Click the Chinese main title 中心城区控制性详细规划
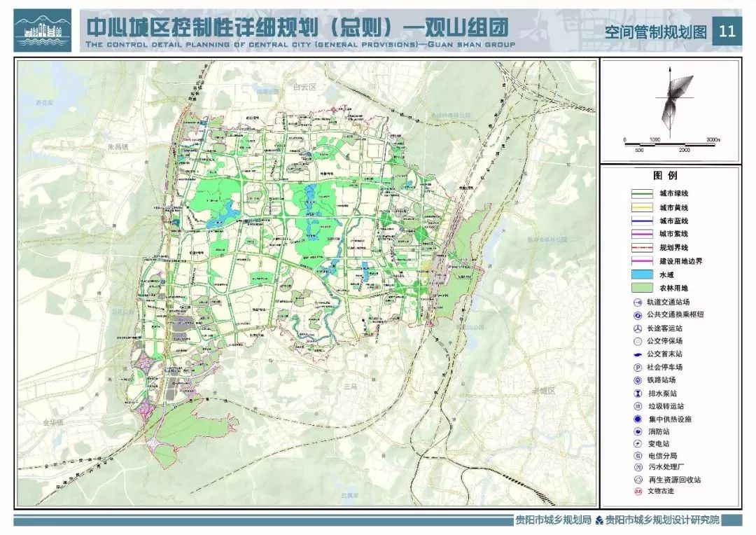Image resolution: width=756 pixels, height=535 pixels. click(202, 27)
